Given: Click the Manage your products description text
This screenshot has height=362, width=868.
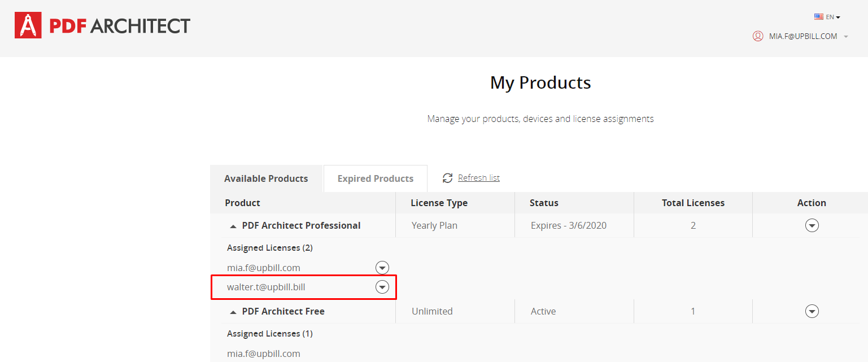Looking at the screenshot, I should [x=540, y=119].
